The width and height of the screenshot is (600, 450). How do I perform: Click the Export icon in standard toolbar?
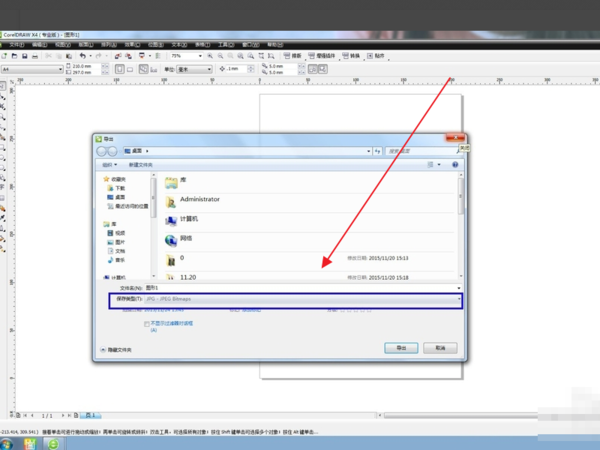(x=129, y=56)
